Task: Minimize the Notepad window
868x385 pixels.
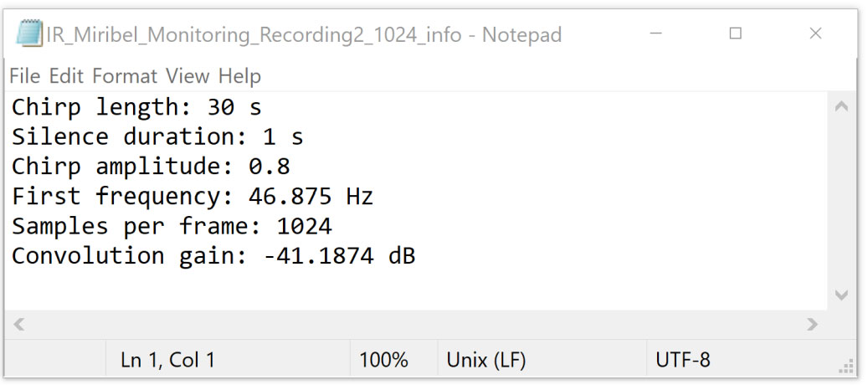Action: point(655,33)
